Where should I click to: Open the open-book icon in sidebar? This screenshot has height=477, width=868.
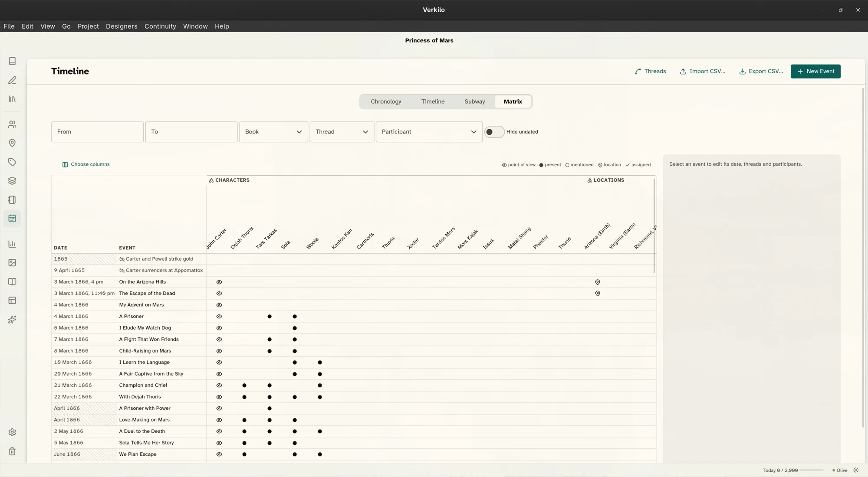12,282
